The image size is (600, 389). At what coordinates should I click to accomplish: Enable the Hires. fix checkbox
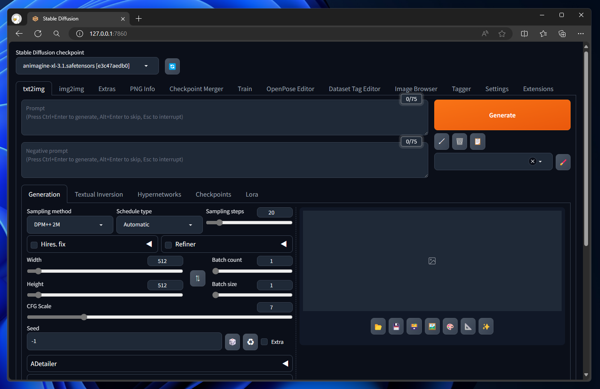point(34,244)
